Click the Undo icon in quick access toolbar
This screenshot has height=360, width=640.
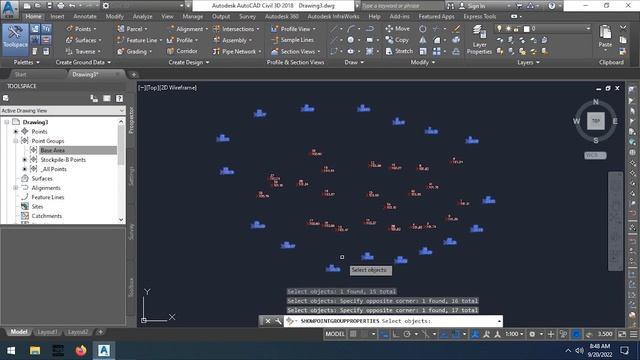pyautogui.click(x=72, y=6)
